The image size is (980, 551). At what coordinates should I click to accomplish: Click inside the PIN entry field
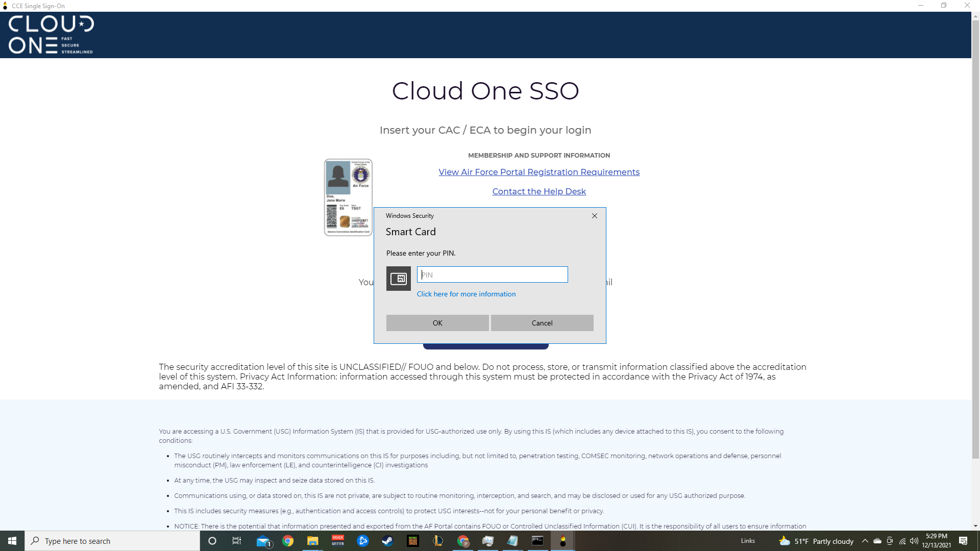click(x=492, y=274)
